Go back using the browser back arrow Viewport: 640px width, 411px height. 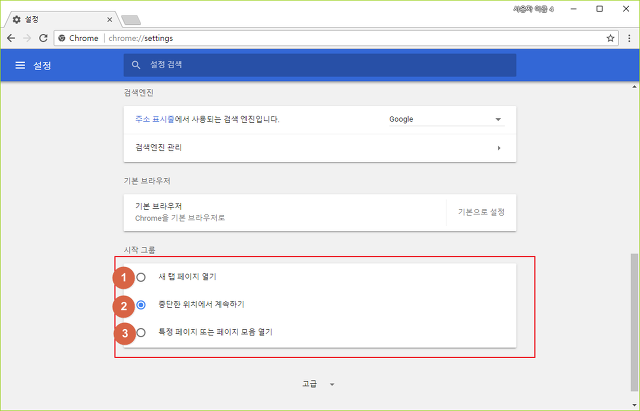coord(11,38)
